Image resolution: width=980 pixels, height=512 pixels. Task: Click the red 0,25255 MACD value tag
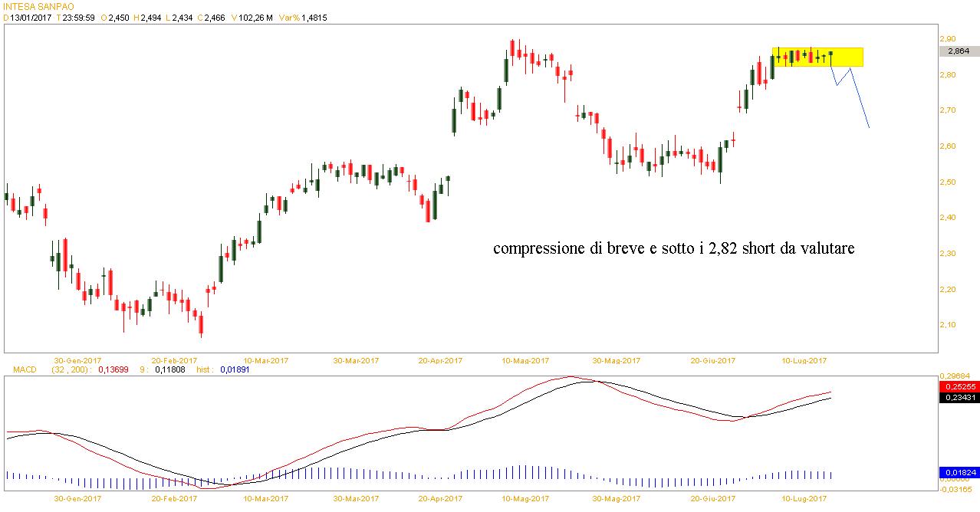click(x=958, y=386)
